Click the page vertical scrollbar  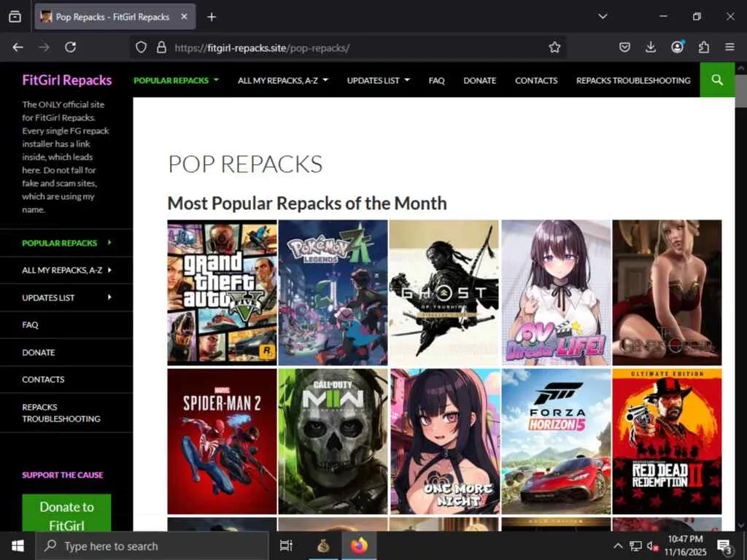[x=741, y=90]
